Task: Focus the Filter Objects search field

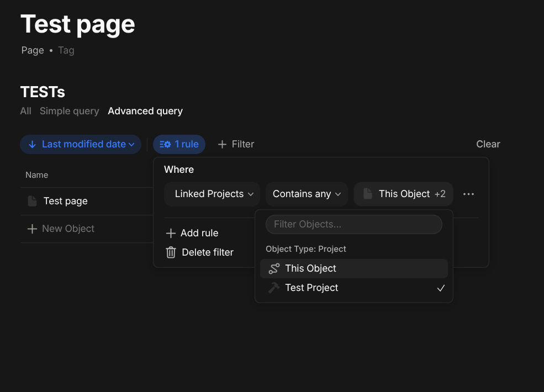Action: tap(354, 225)
